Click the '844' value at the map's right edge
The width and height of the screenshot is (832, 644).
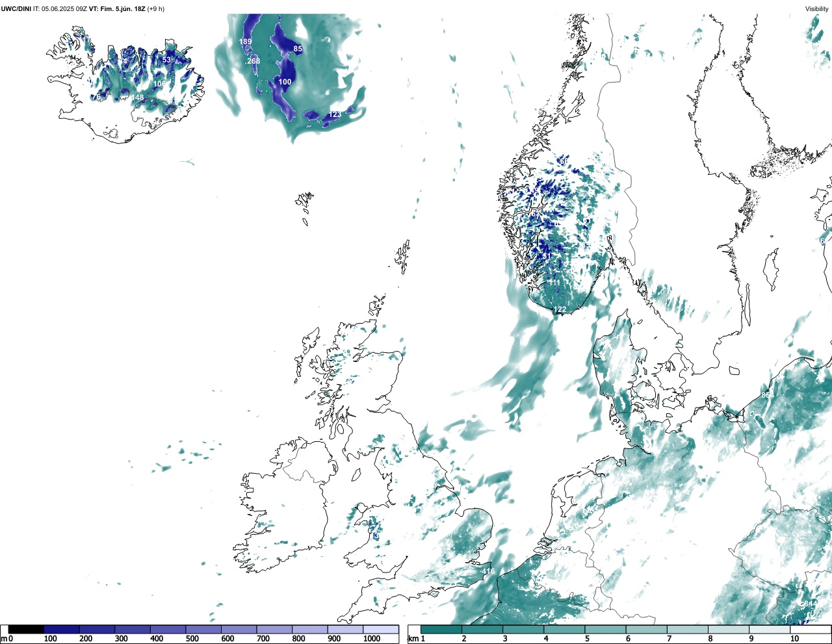tap(811, 604)
